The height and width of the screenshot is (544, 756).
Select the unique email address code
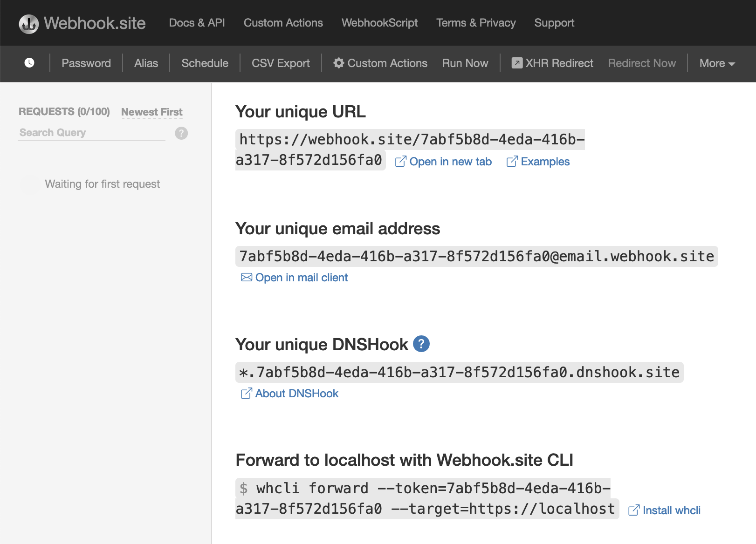476,256
